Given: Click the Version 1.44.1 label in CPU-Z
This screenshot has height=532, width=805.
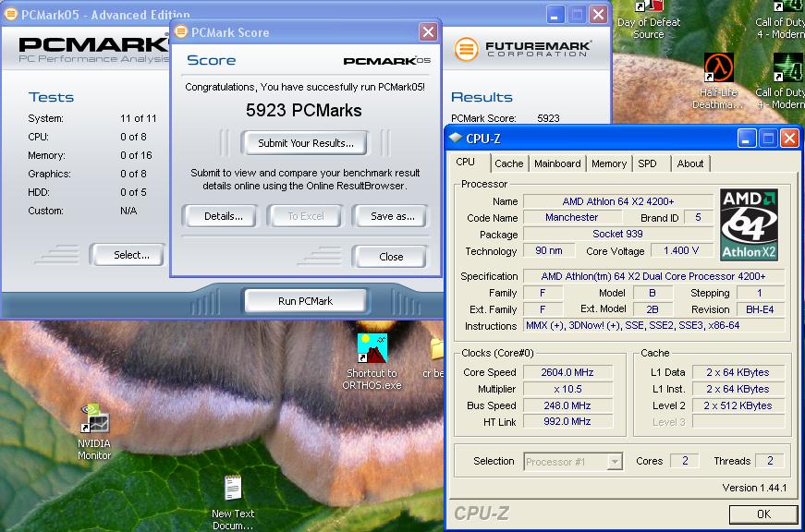Looking at the screenshot, I should point(754,488).
